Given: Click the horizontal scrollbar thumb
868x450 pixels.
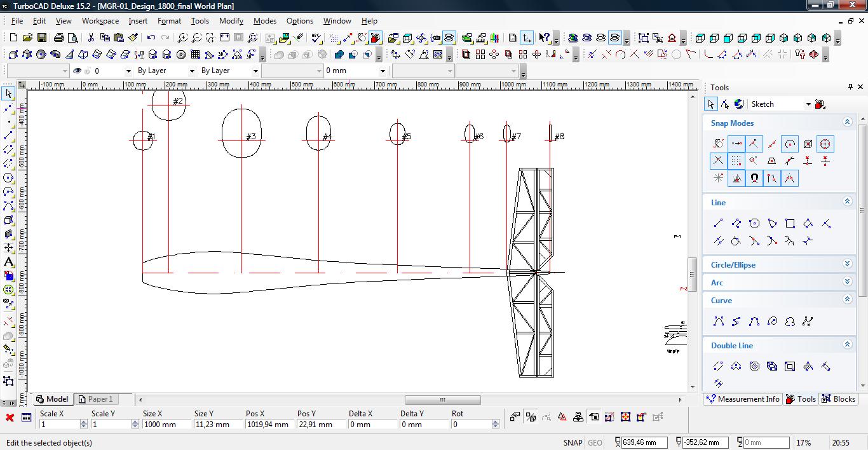Looking at the screenshot, I should [x=443, y=400].
